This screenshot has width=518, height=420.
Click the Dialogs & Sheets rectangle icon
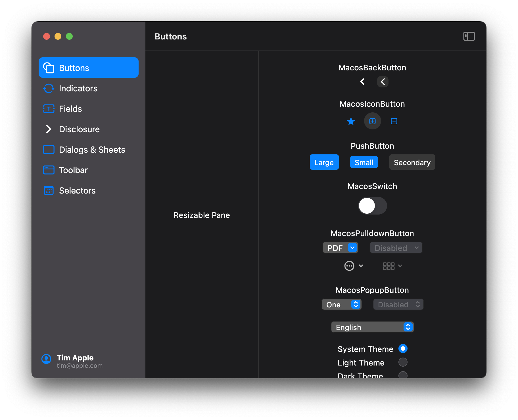[49, 150]
